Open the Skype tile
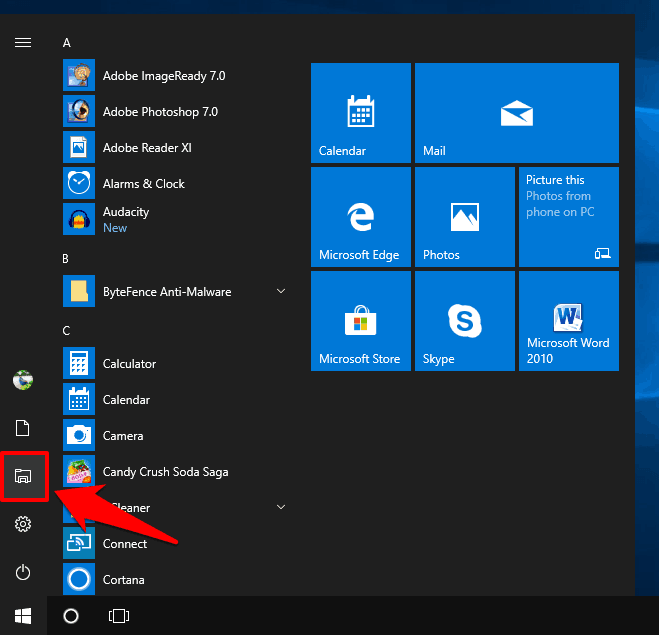 [464, 321]
